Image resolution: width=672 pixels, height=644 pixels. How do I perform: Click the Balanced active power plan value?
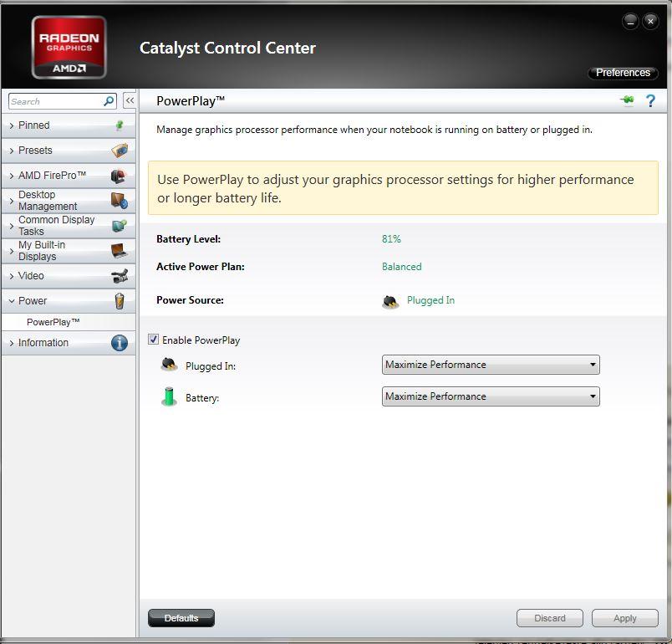[x=401, y=267]
